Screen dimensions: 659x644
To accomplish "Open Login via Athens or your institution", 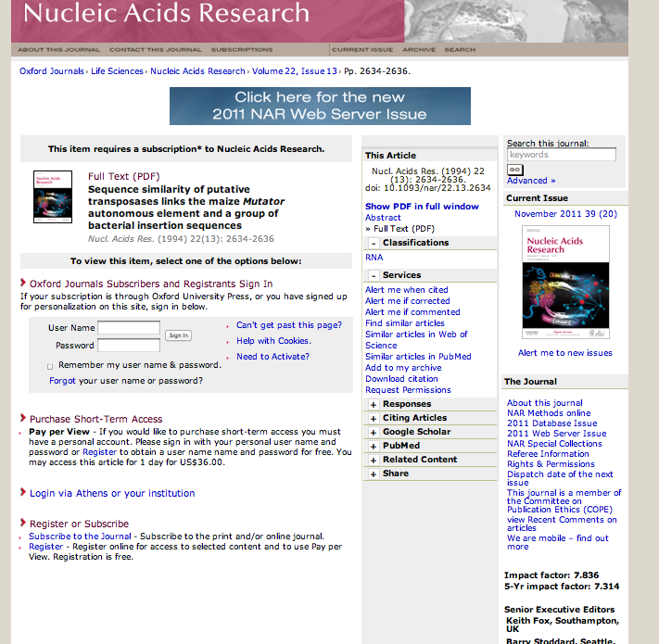I will [112, 493].
